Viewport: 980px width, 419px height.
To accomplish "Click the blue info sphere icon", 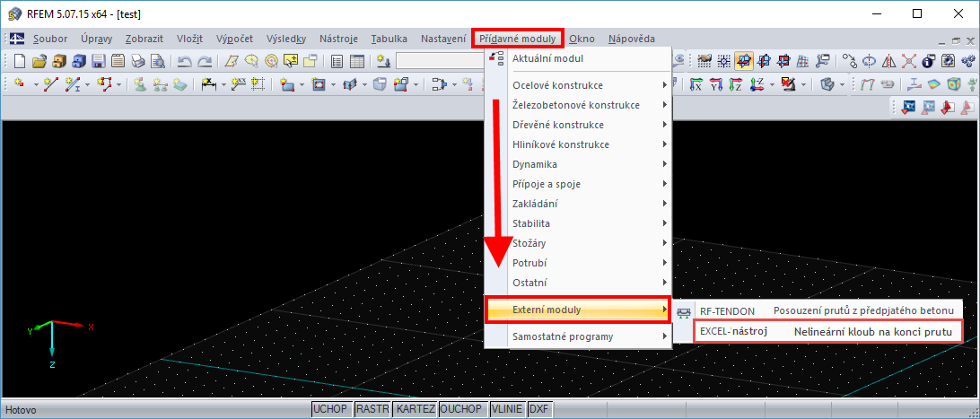I will (928, 61).
